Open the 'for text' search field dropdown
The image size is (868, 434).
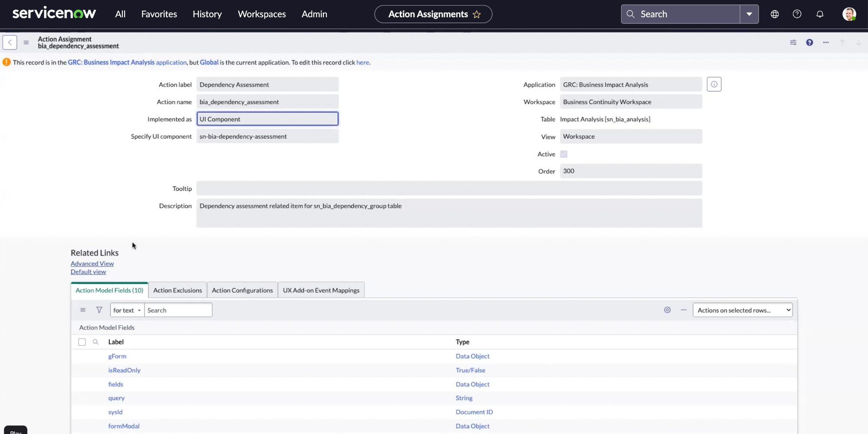pyautogui.click(x=127, y=310)
